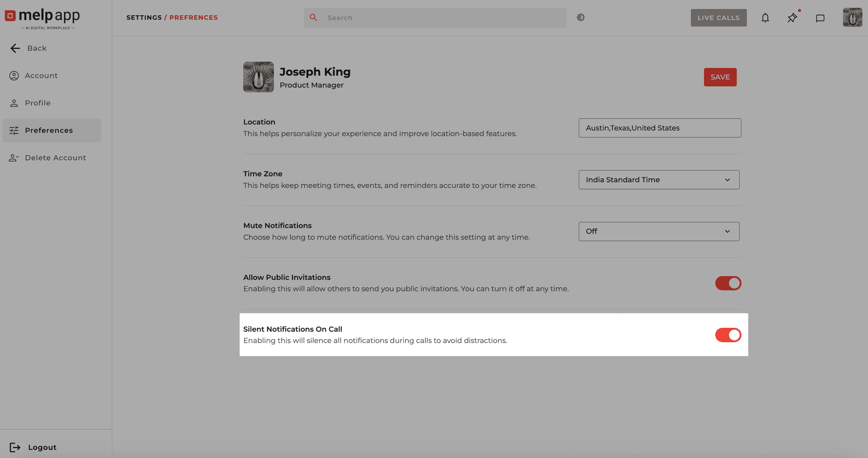Click the Location input field
Screen dimensions: 868x458
click(660, 128)
